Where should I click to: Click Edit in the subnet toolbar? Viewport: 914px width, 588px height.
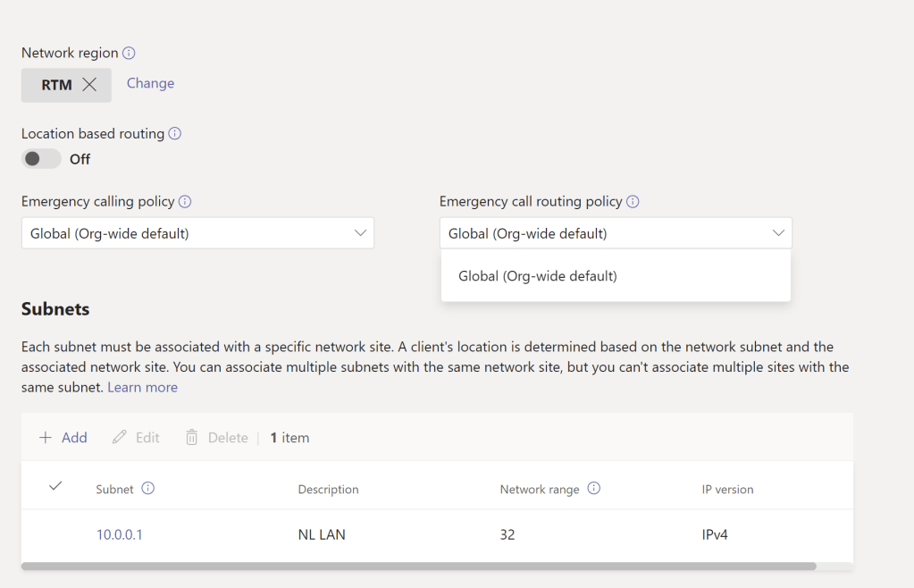[137, 438]
